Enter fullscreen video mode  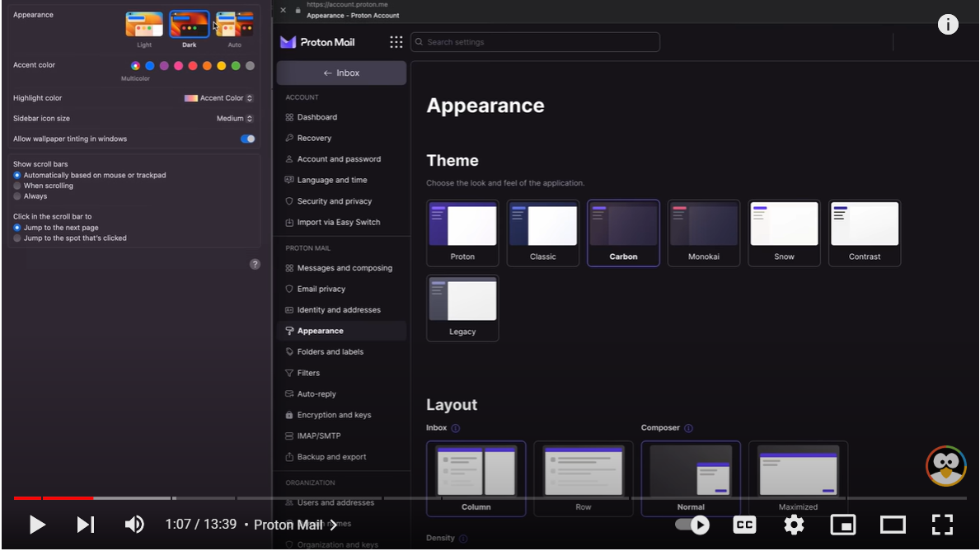[x=942, y=525]
